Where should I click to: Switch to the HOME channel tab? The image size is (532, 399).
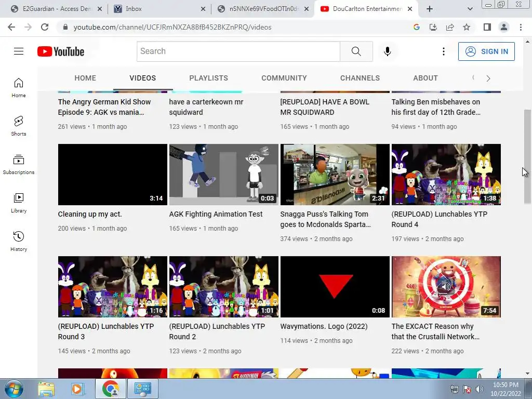coord(85,78)
